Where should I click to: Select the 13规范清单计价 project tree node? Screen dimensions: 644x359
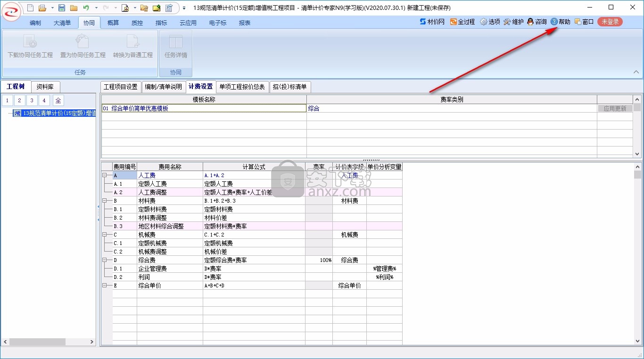pos(54,113)
